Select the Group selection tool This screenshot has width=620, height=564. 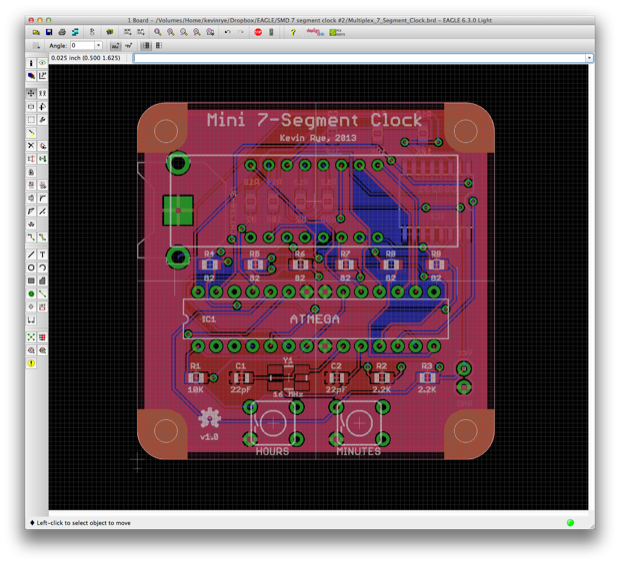click(31, 119)
